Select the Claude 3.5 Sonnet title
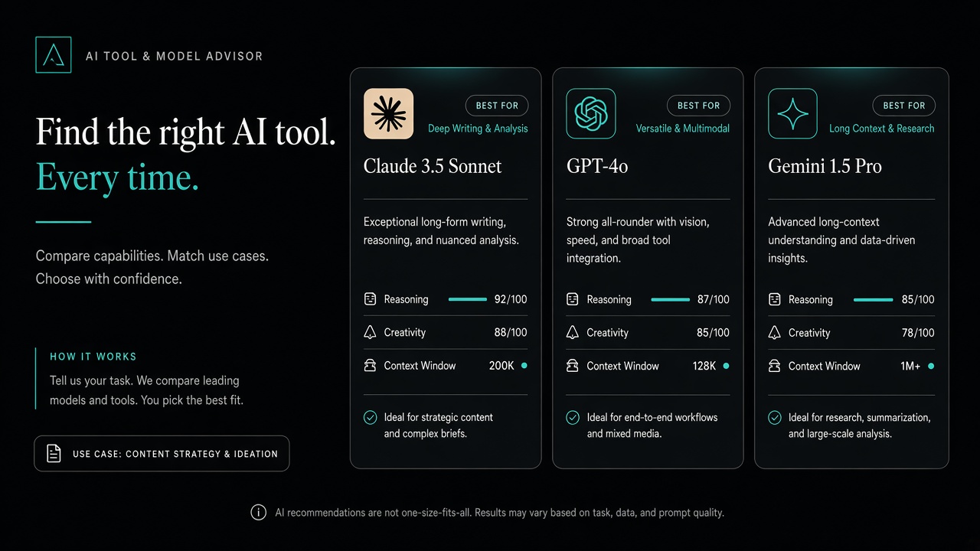Image resolution: width=980 pixels, height=551 pixels. [x=433, y=166]
